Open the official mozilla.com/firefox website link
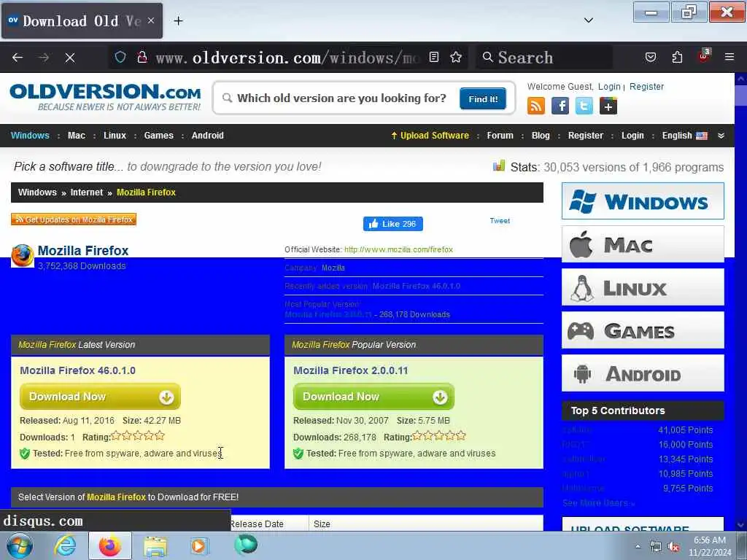 (x=398, y=249)
